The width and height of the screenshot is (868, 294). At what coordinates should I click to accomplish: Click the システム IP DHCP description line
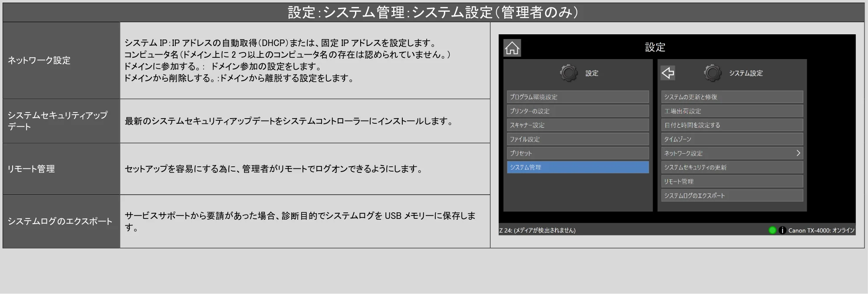[x=281, y=43]
